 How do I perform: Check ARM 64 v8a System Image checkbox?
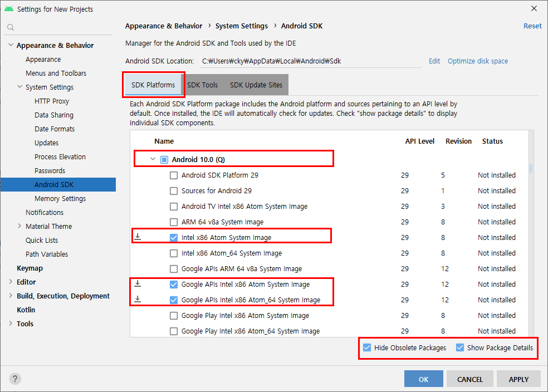click(x=174, y=222)
